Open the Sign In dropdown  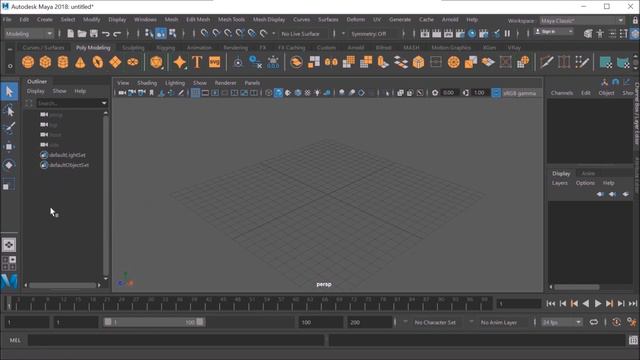pos(554,31)
